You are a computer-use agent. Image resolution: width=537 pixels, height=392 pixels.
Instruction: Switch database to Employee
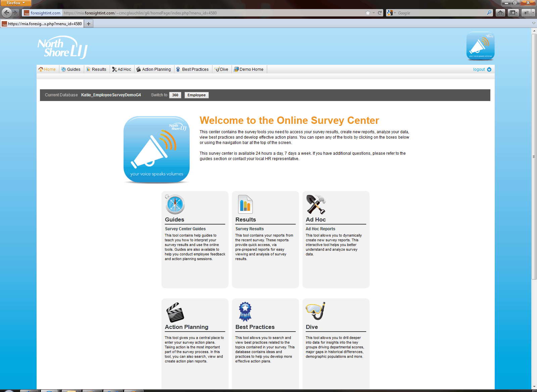pyautogui.click(x=197, y=95)
